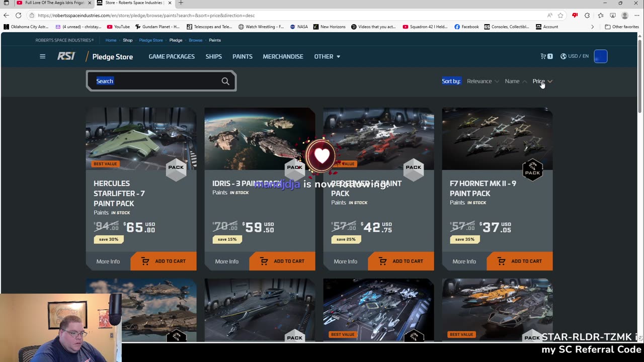Open USD / EN currency language selector
The image size is (644, 362).
tap(574, 56)
